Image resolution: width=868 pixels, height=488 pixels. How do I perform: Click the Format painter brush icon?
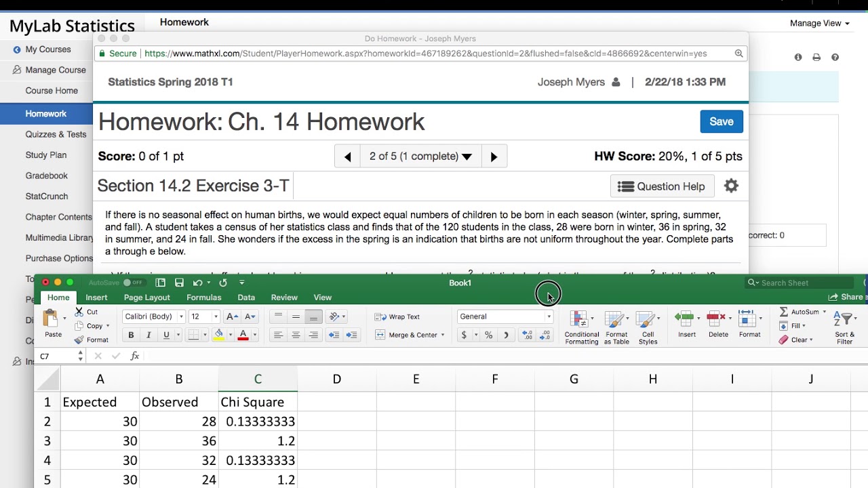click(x=79, y=340)
